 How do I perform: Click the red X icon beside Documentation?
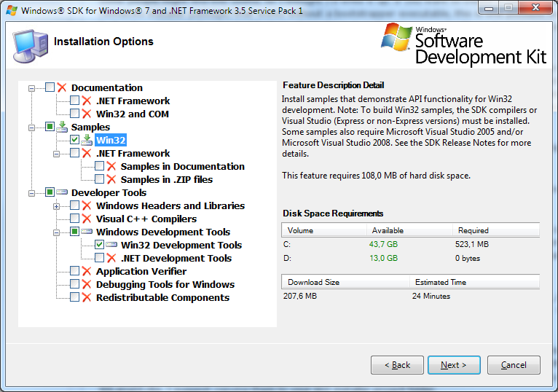coord(62,87)
